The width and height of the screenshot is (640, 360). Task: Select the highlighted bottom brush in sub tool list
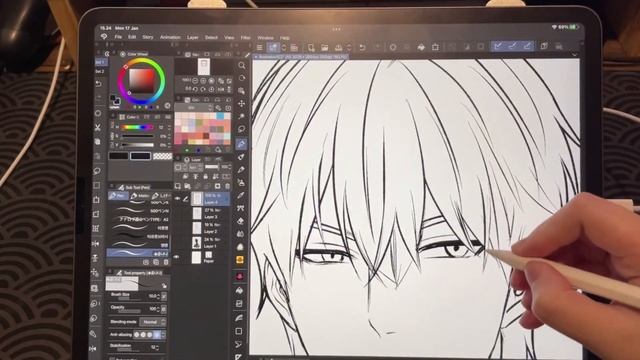(x=138, y=253)
